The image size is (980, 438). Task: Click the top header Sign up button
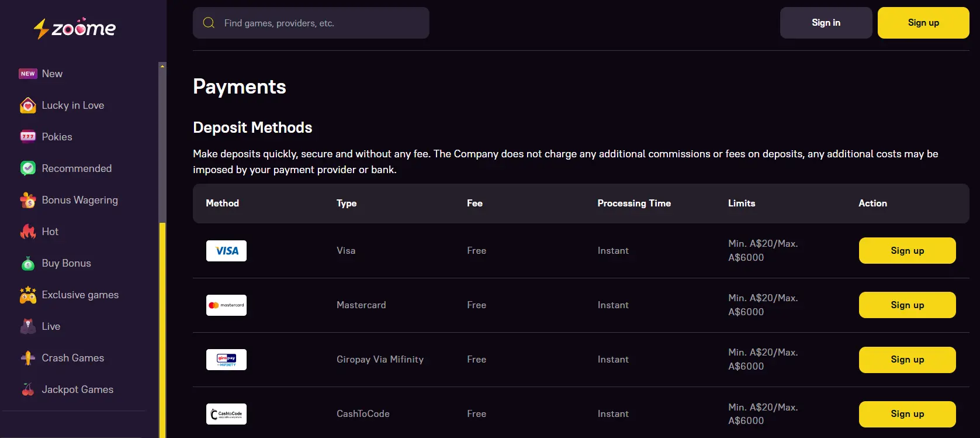click(923, 23)
